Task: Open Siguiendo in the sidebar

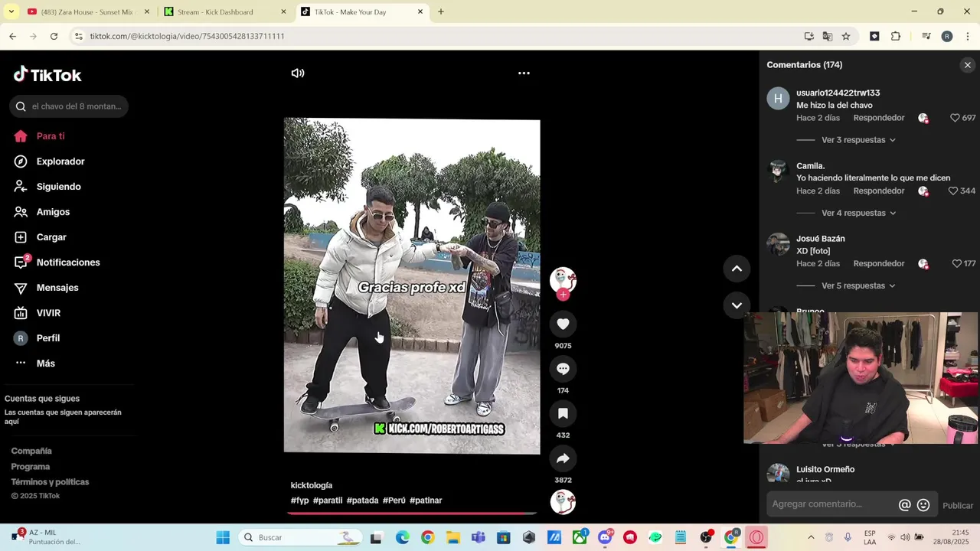Action: coord(48,187)
